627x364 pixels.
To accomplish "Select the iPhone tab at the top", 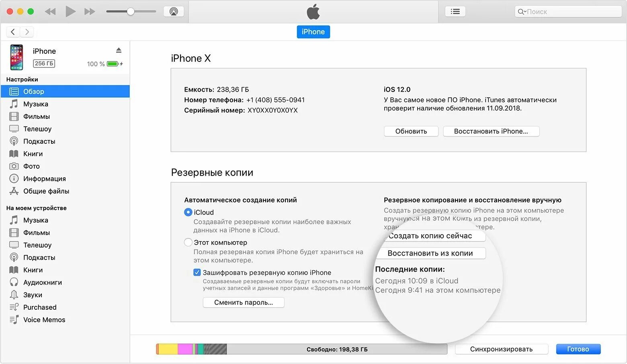I will (313, 32).
